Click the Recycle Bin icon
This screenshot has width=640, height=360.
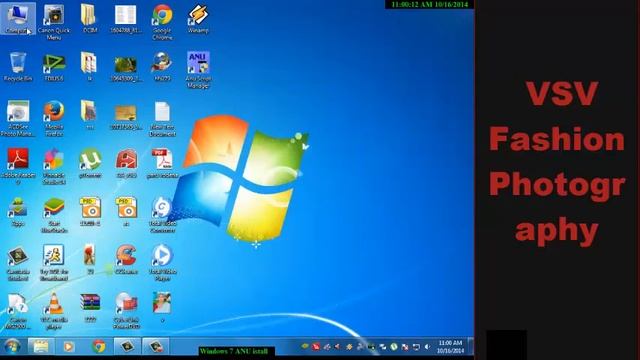coord(18,66)
